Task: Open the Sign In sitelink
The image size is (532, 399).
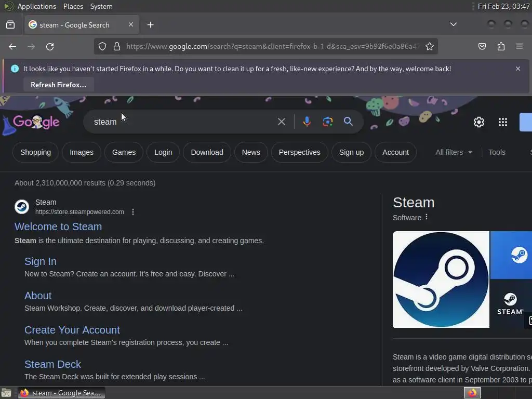Action: tap(41, 261)
